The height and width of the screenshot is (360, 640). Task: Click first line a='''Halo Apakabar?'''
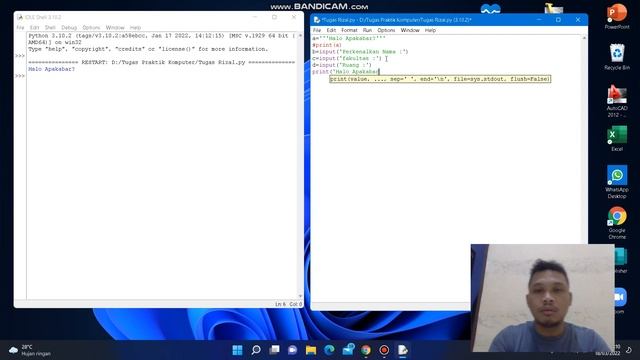(x=349, y=38)
